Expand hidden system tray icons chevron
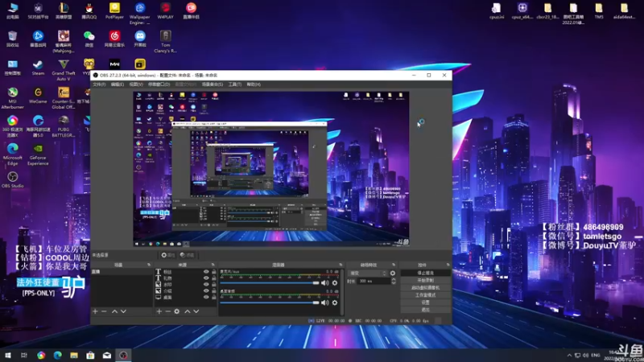The height and width of the screenshot is (362, 644). (x=569, y=356)
